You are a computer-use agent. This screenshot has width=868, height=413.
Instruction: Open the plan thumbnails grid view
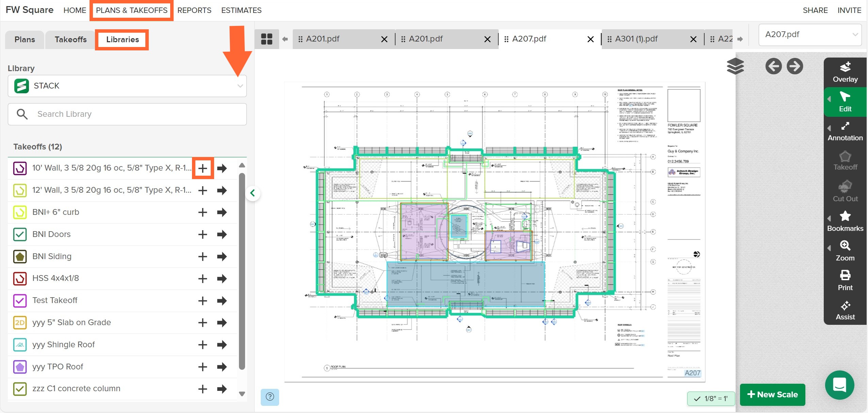point(267,39)
